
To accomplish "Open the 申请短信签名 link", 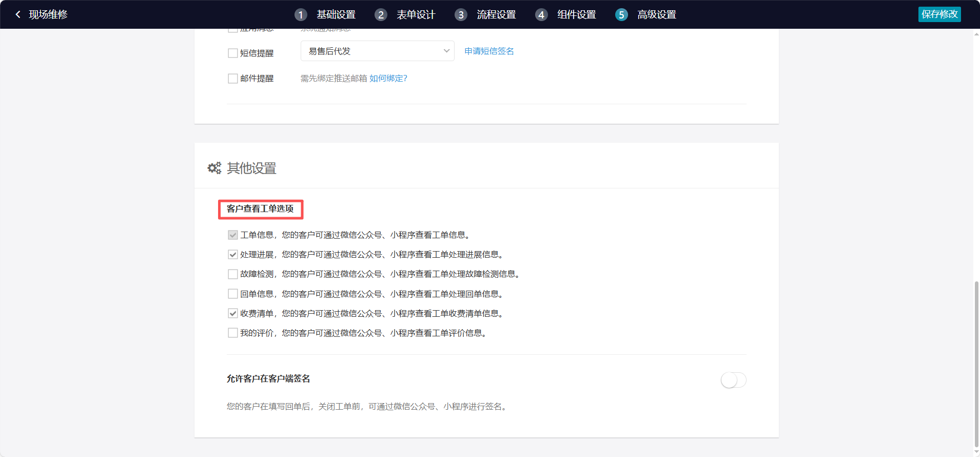I will [x=489, y=51].
